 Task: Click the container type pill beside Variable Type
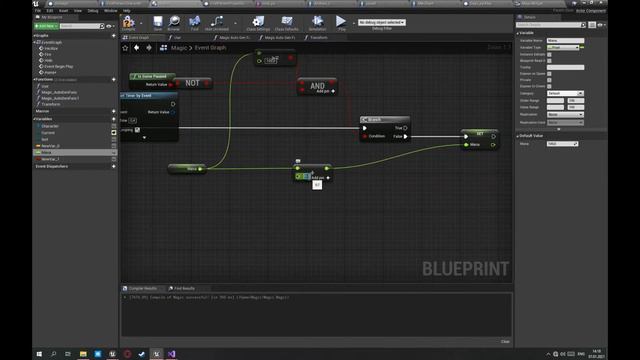click(582, 47)
